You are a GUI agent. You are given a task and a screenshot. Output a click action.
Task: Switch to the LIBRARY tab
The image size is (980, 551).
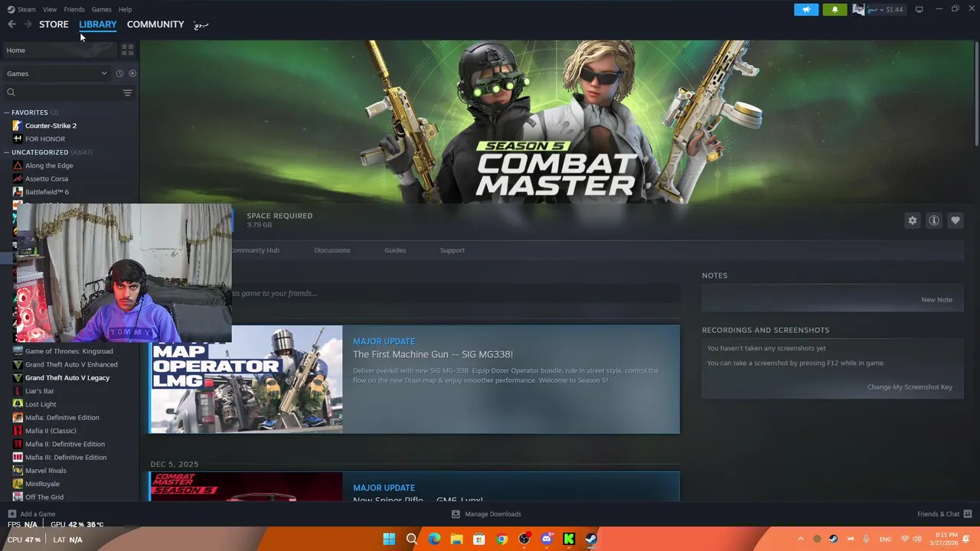pyautogui.click(x=97, y=24)
